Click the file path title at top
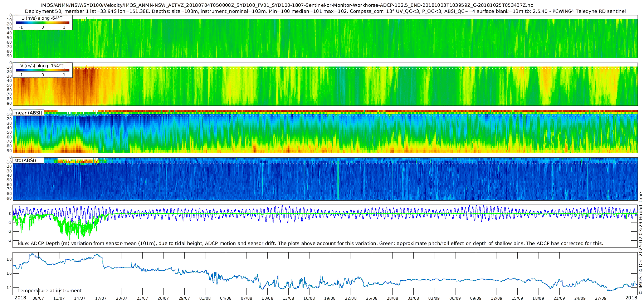This screenshot has height=304, width=644. click(x=287, y=5)
